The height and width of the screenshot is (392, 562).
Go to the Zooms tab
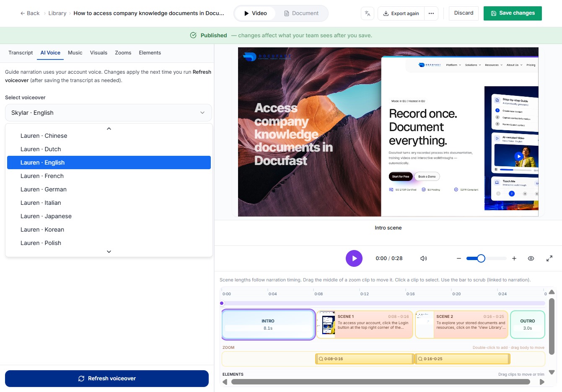123,53
